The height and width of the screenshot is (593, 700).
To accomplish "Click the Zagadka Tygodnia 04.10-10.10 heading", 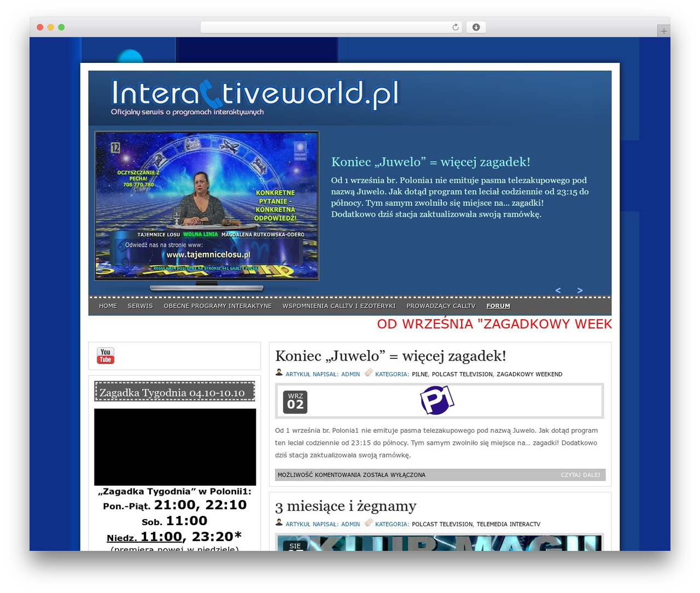I will pyautogui.click(x=174, y=392).
